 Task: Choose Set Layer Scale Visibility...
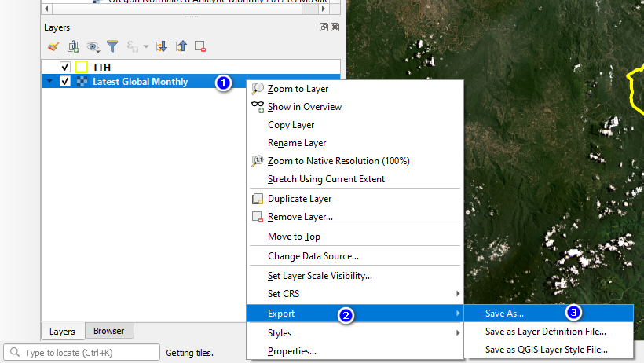[355, 276]
